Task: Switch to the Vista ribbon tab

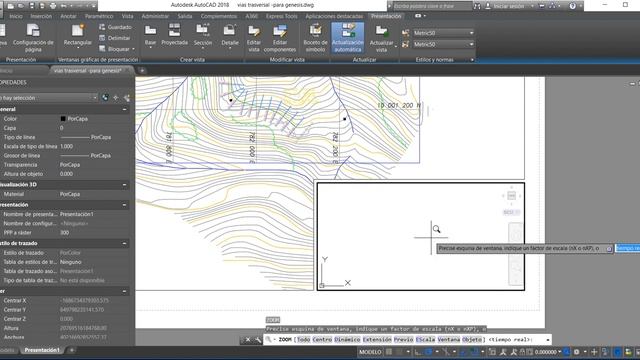Action: 127,16
